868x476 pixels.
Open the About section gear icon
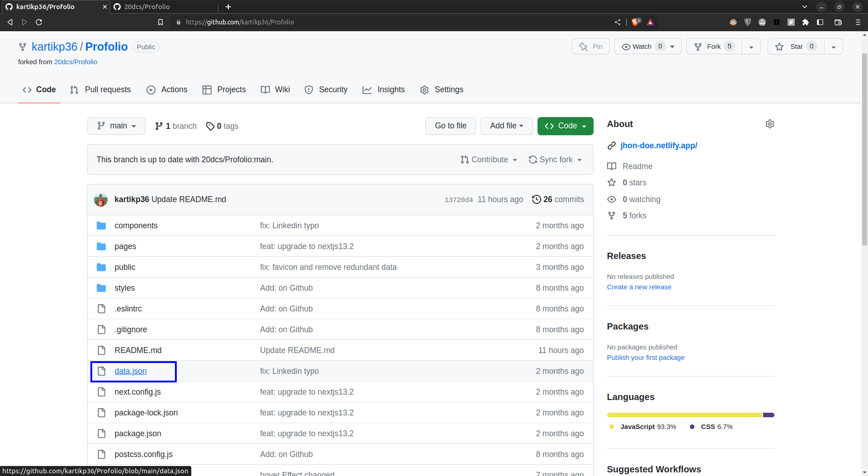click(x=770, y=124)
